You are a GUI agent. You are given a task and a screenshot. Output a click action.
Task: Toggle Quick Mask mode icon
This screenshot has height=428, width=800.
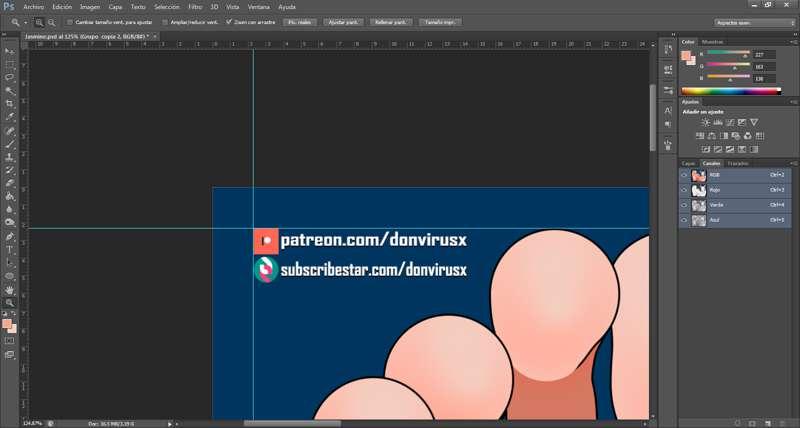tap(10, 341)
